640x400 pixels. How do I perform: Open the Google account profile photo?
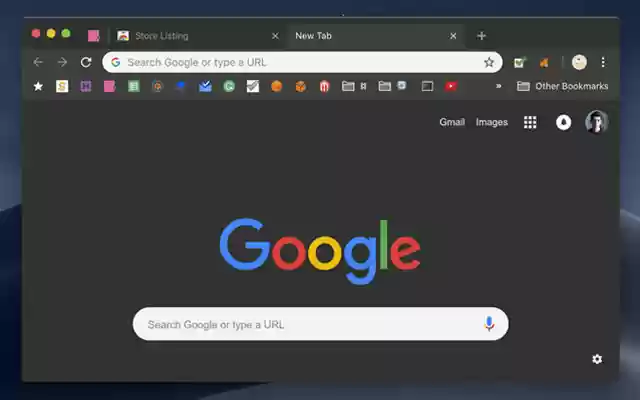[597, 122]
